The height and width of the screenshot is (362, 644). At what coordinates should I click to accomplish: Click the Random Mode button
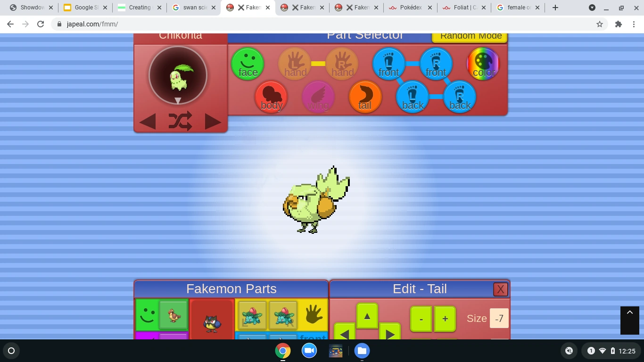click(470, 37)
